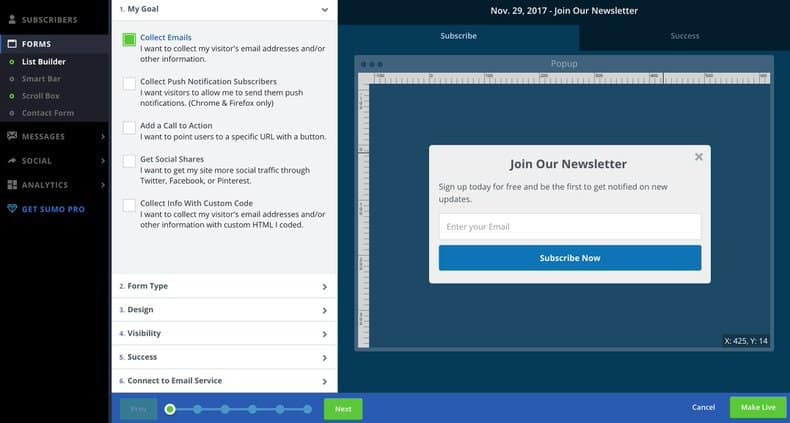Image resolution: width=790 pixels, height=423 pixels.
Task: Open the Connect to Email Service section
Action: point(224,381)
